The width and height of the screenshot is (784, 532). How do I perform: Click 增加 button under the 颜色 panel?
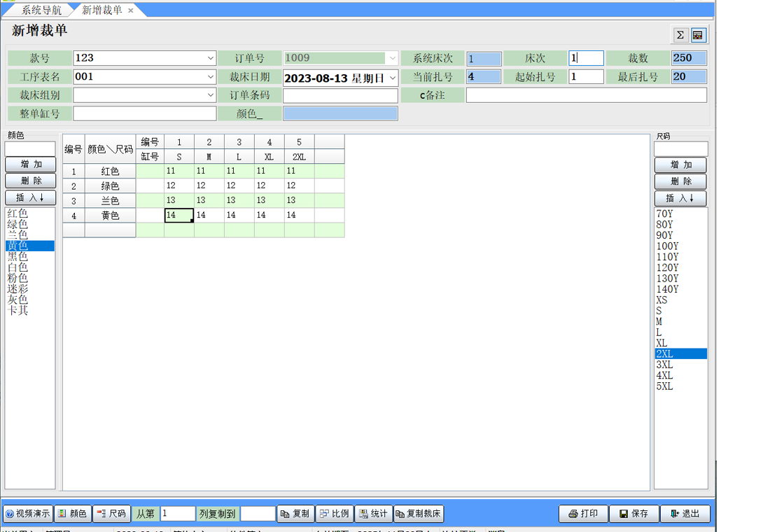pyautogui.click(x=30, y=164)
